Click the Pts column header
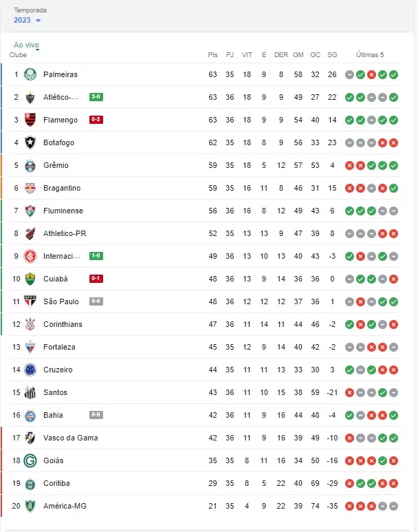This screenshot has width=418, height=532. pyautogui.click(x=212, y=55)
